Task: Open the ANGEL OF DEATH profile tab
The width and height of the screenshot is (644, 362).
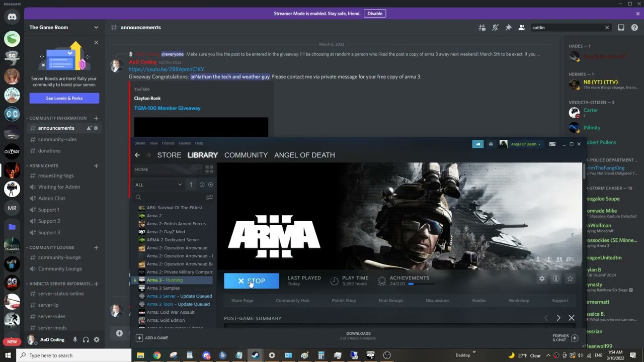Action: click(x=304, y=155)
